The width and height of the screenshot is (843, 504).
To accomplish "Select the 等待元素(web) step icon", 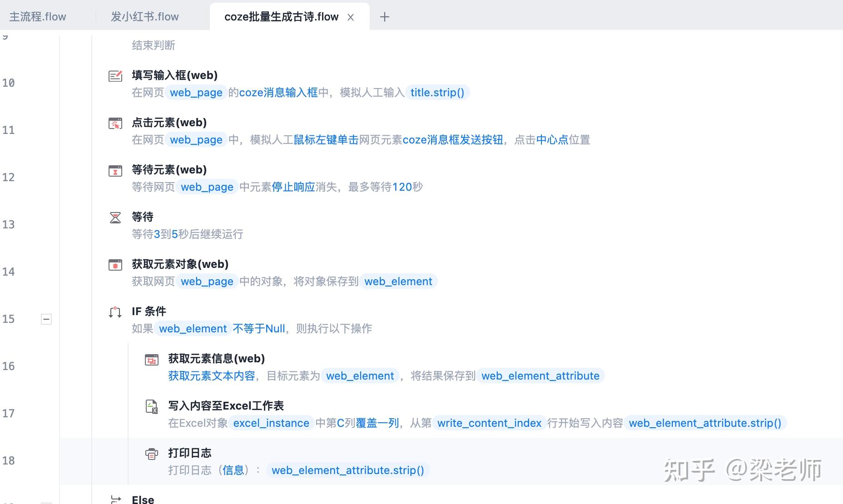I will 115,170.
